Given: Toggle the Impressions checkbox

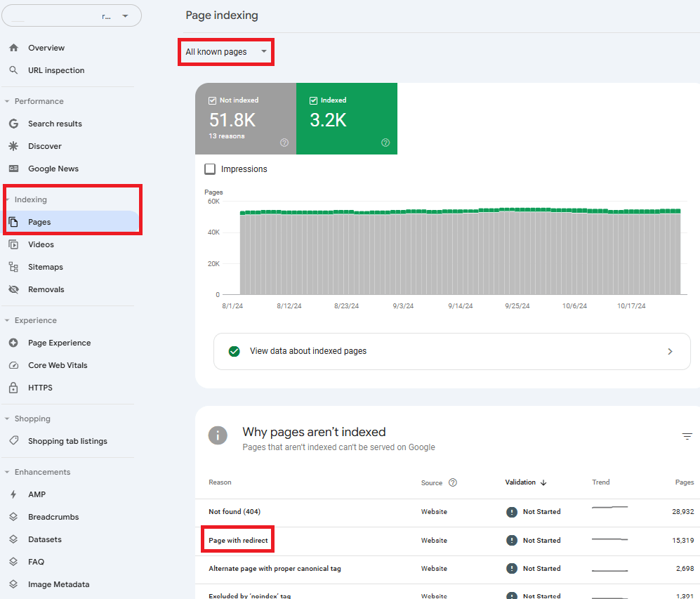Looking at the screenshot, I should point(210,169).
